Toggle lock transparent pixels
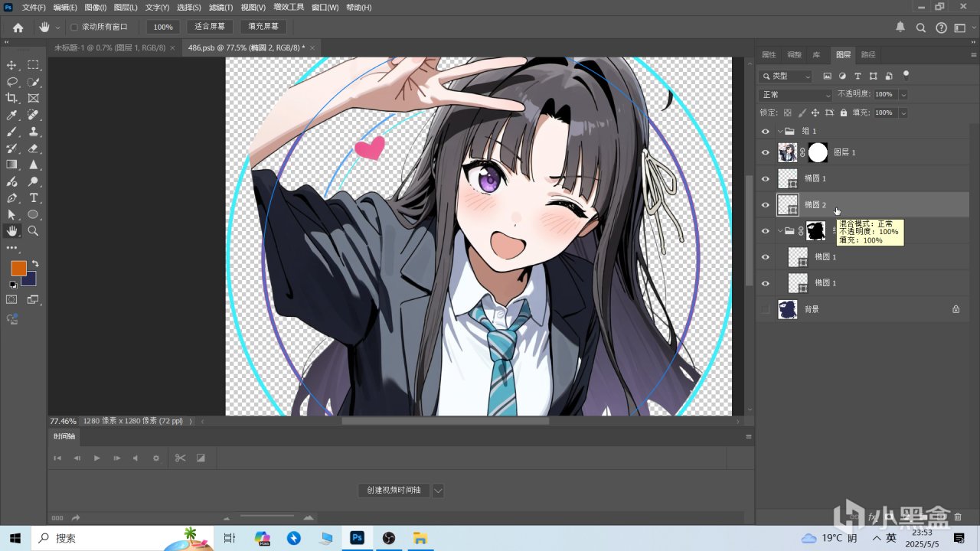 pyautogui.click(x=787, y=112)
